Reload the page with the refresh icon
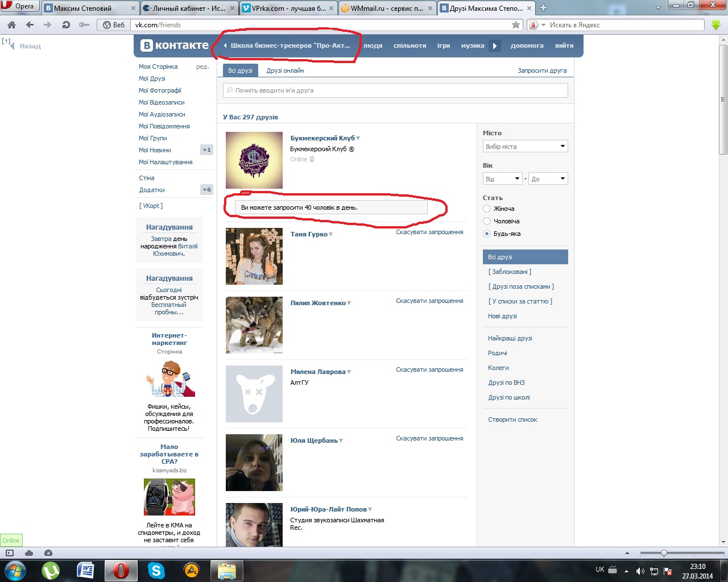The image size is (728, 582). pos(65,25)
